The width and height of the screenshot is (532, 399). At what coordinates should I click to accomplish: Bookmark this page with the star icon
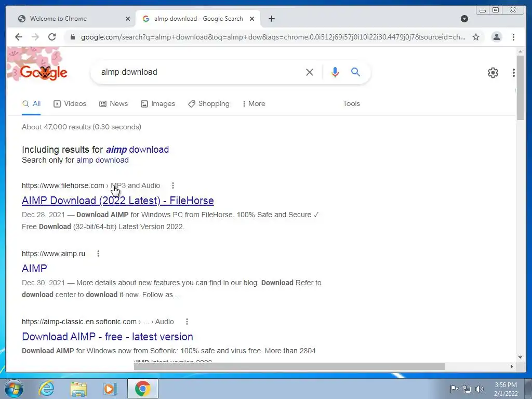coord(476,37)
